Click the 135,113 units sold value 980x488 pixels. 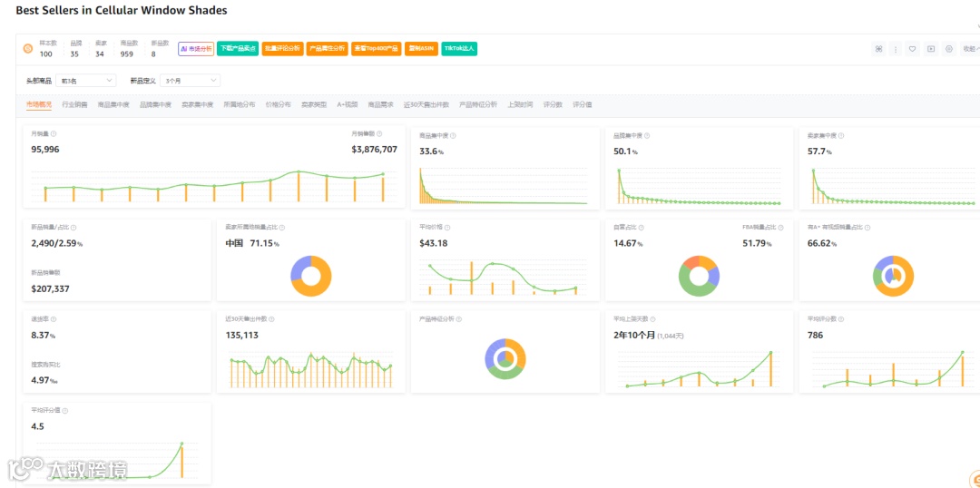tap(242, 335)
